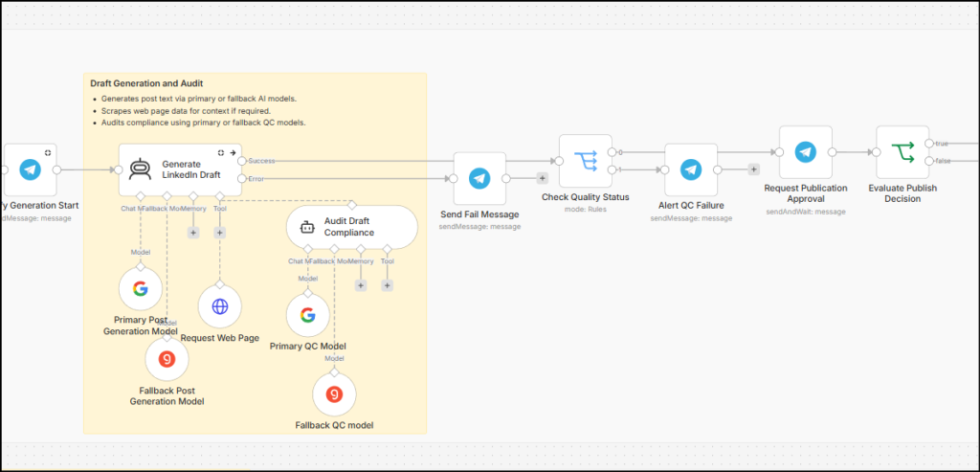This screenshot has height=472, width=980.
Task: Click output 1 of Check Quality Status
Action: 612,169
